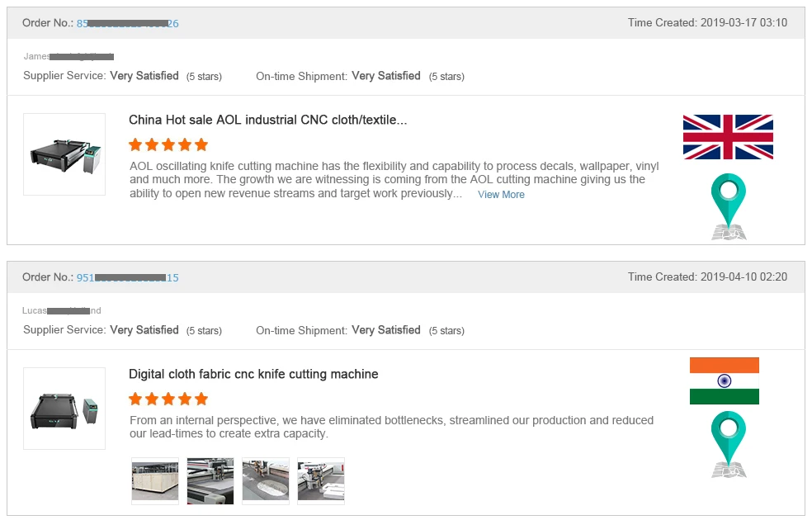812x520 pixels.
Task: Click the map pin under India flag
Action: (729, 444)
